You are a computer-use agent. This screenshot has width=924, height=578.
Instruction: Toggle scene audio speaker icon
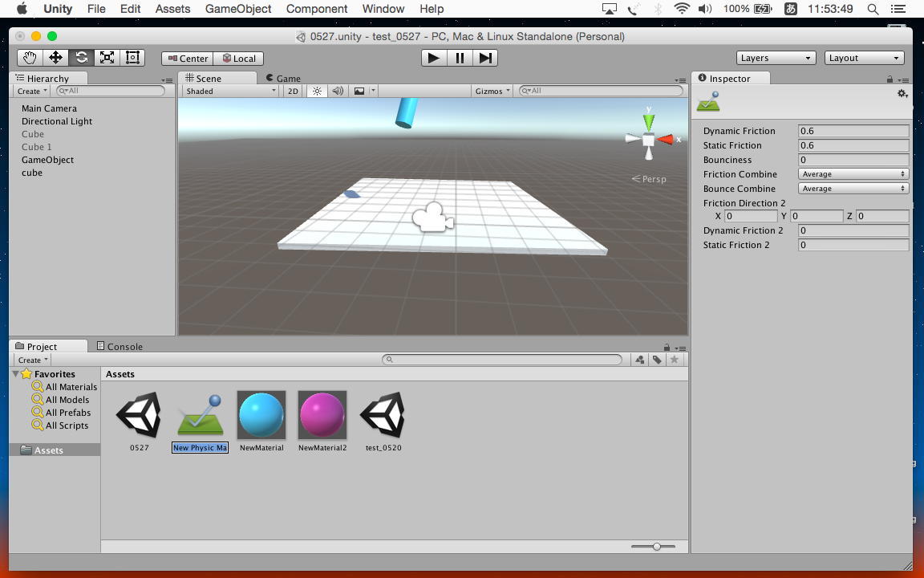point(338,91)
